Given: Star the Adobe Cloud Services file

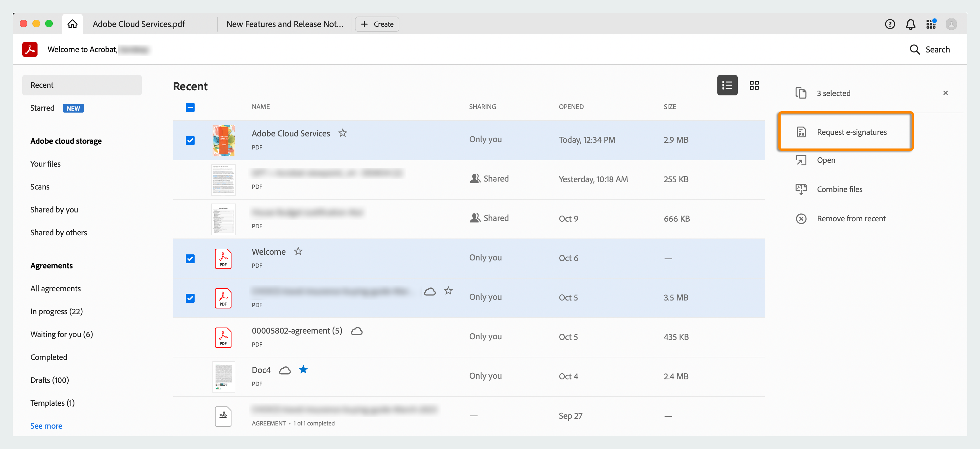Looking at the screenshot, I should tap(342, 133).
